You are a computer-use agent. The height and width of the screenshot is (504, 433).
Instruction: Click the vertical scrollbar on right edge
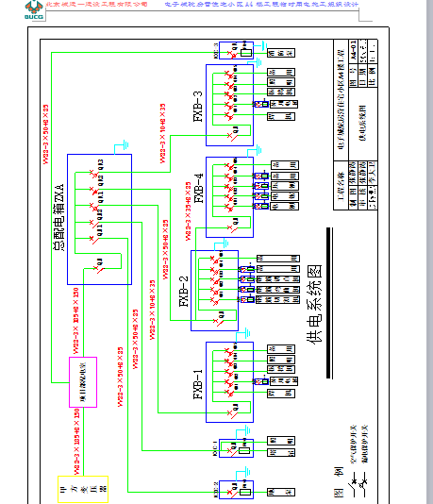430,252
